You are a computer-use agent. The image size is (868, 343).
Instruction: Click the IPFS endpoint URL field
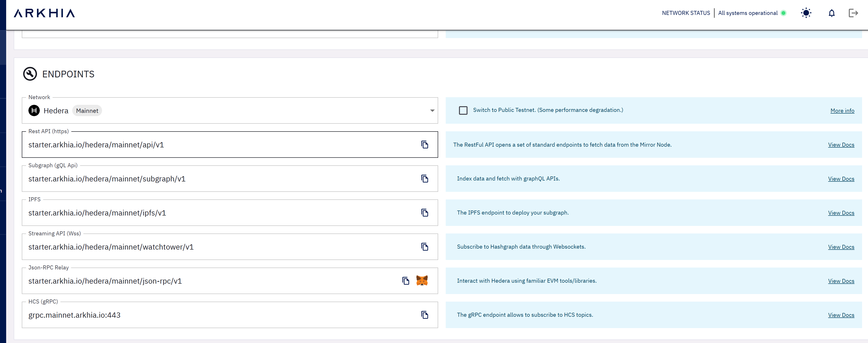(x=230, y=213)
